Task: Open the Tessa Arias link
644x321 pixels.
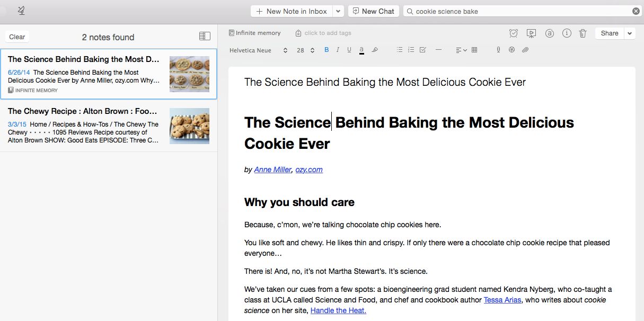Action: coord(502,300)
